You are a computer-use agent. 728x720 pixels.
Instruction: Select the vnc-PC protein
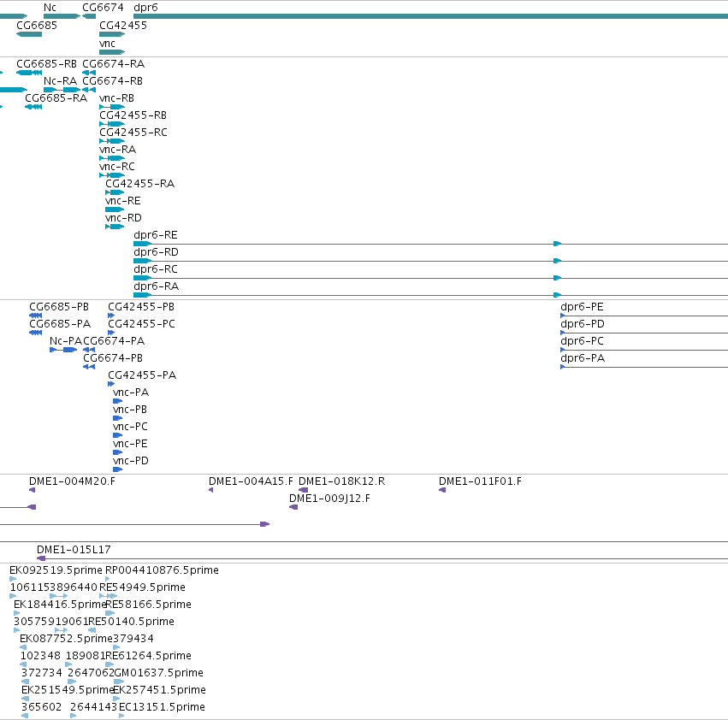coord(131,428)
